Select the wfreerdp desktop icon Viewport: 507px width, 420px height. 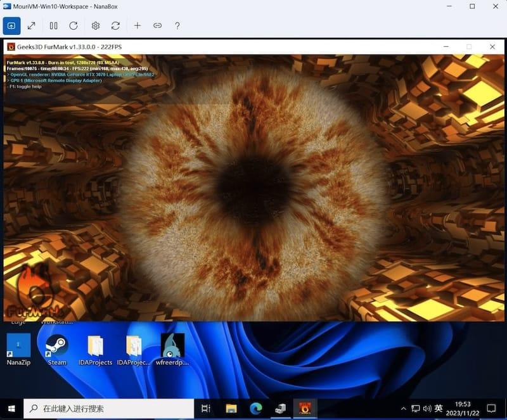[x=172, y=350]
